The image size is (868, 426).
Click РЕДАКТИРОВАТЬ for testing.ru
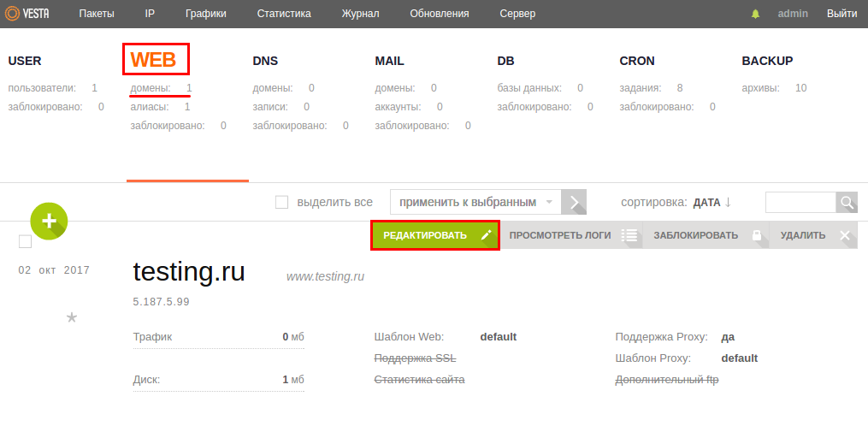(435, 235)
